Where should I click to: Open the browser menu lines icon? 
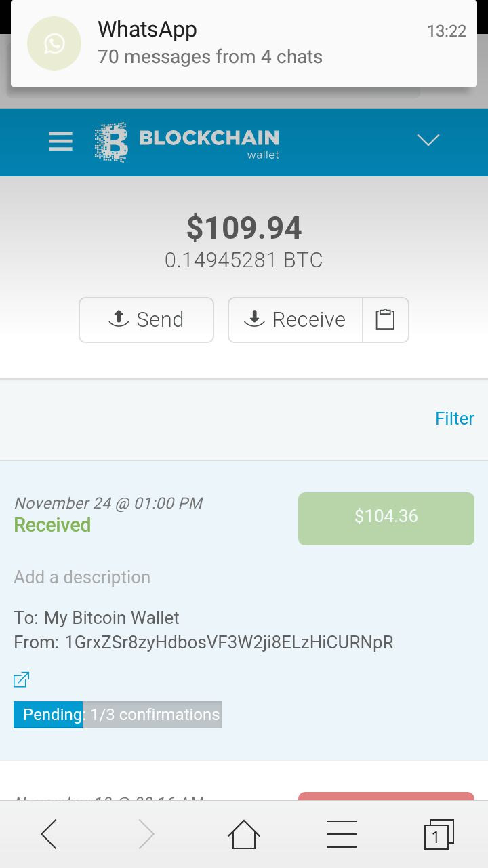342,834
